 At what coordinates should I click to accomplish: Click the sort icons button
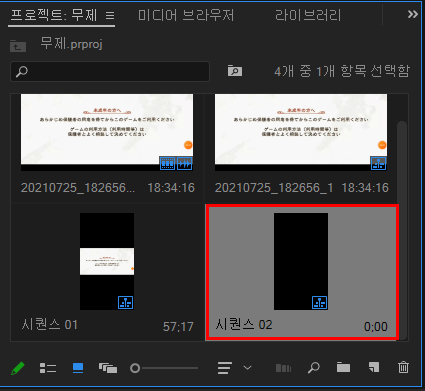pos(224,368)
